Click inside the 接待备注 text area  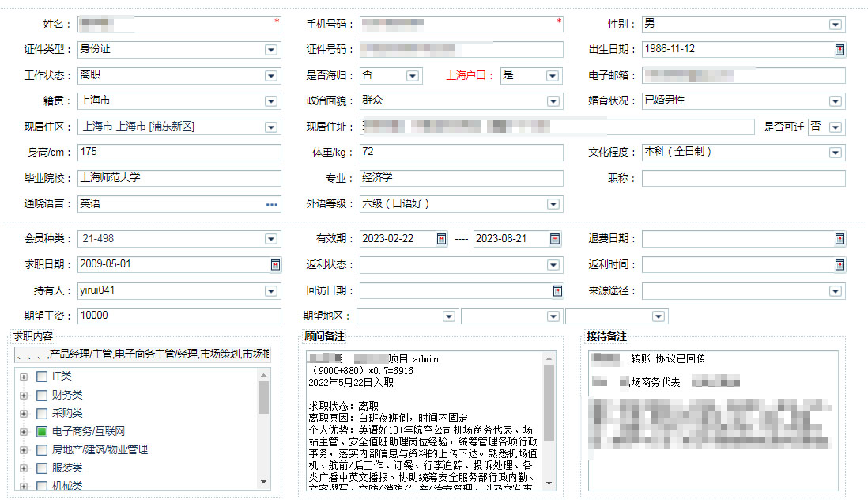(x=713, y=421)
